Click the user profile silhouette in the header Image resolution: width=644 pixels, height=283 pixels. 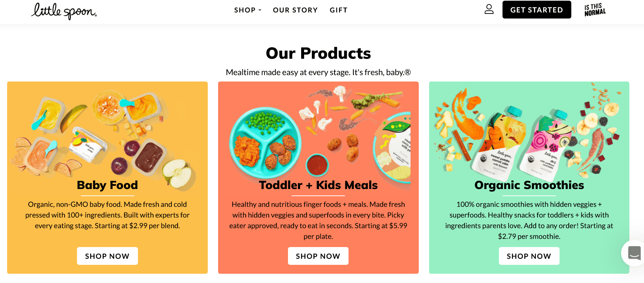489,10
